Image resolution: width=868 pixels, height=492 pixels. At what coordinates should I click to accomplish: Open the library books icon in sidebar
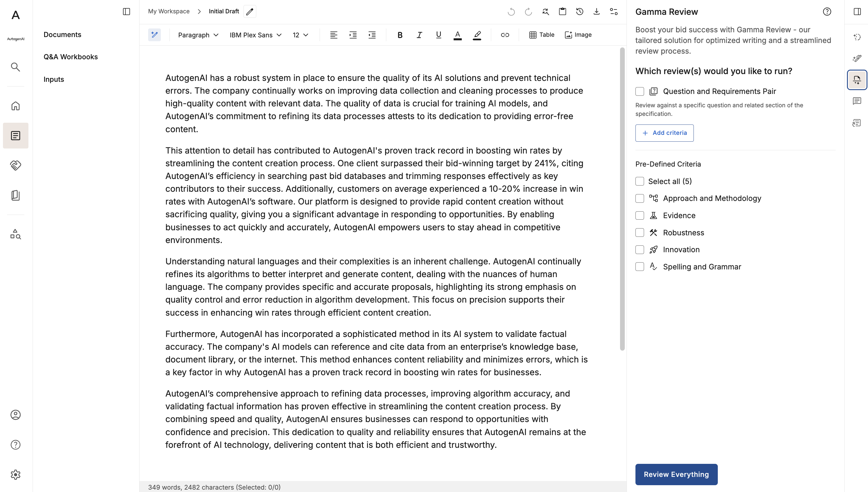pyautogui.click(x=15, y=195)
